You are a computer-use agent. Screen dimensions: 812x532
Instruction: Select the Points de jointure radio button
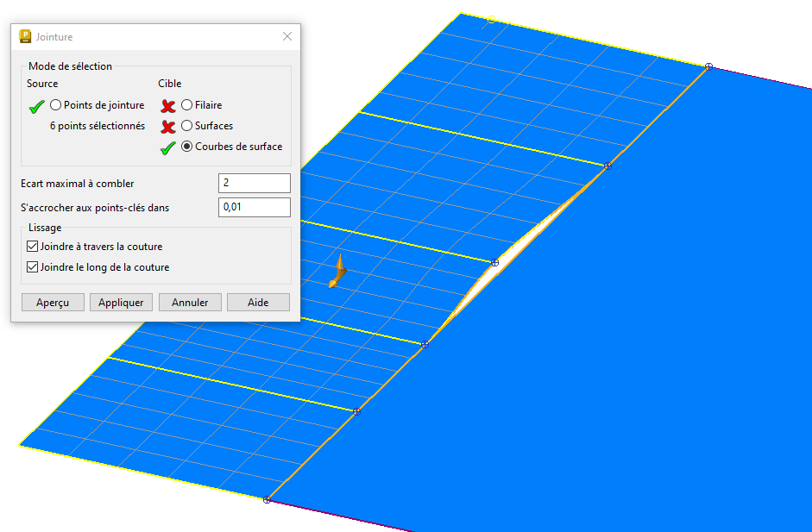click(x=56, y=105)
